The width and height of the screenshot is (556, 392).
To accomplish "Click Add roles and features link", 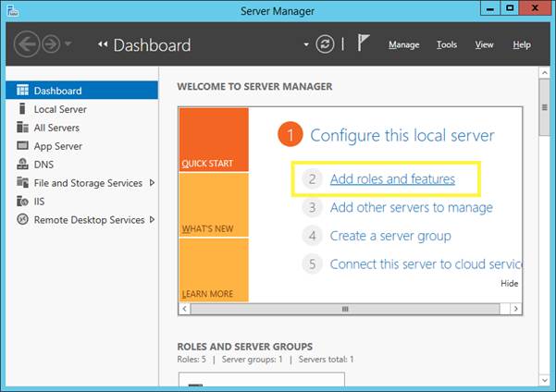I will click(392, 179).
